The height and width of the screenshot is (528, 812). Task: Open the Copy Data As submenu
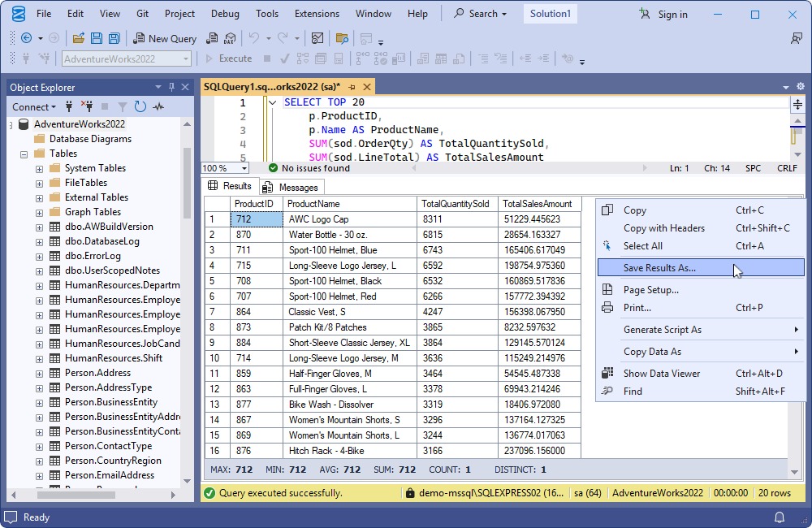click(701, 351)
